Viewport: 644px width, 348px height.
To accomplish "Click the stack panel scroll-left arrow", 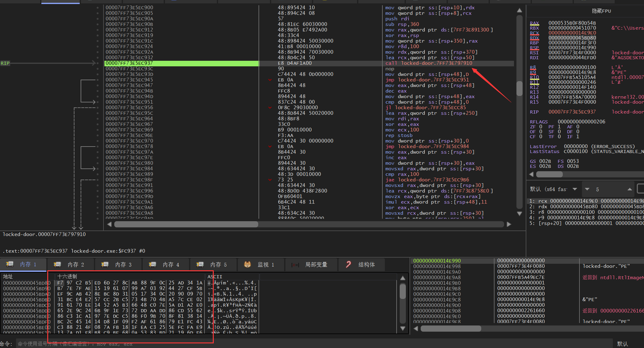I will [416, 329].
